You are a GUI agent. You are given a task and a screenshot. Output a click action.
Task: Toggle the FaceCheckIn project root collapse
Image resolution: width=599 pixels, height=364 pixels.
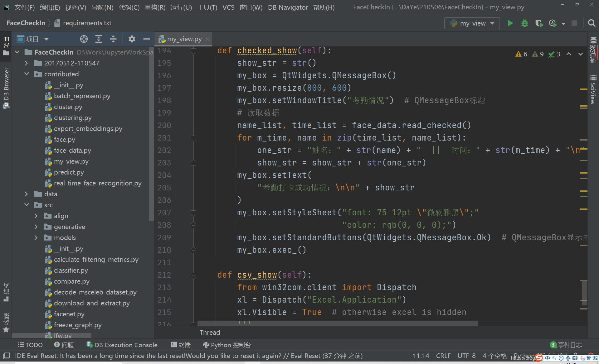click(17, 53)
